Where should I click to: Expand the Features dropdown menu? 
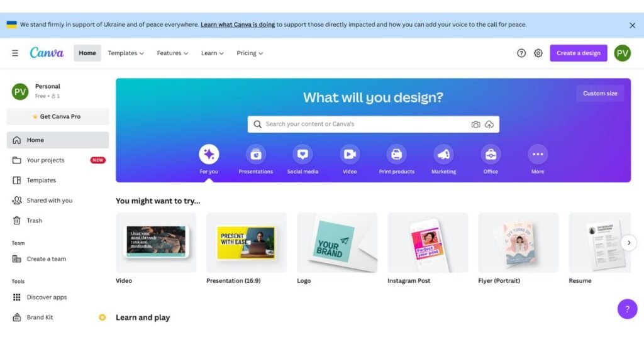172,53
